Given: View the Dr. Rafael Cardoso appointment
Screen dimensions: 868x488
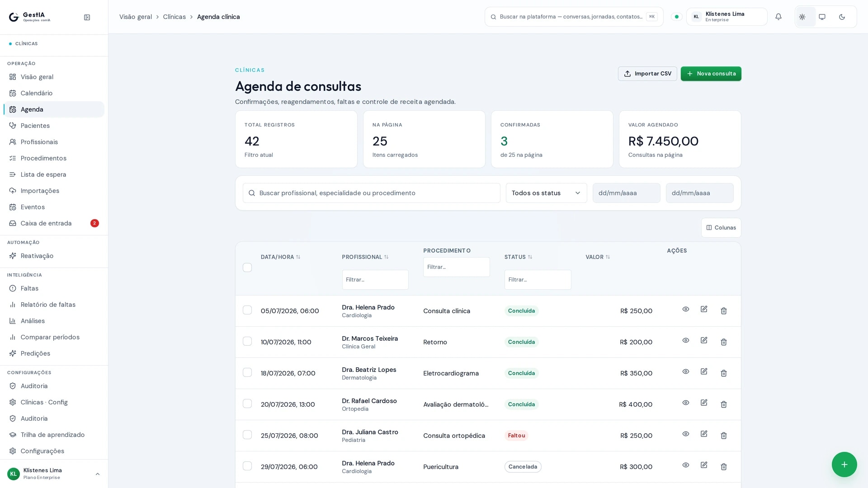Looking at the screenshot, I should point(686,403).
